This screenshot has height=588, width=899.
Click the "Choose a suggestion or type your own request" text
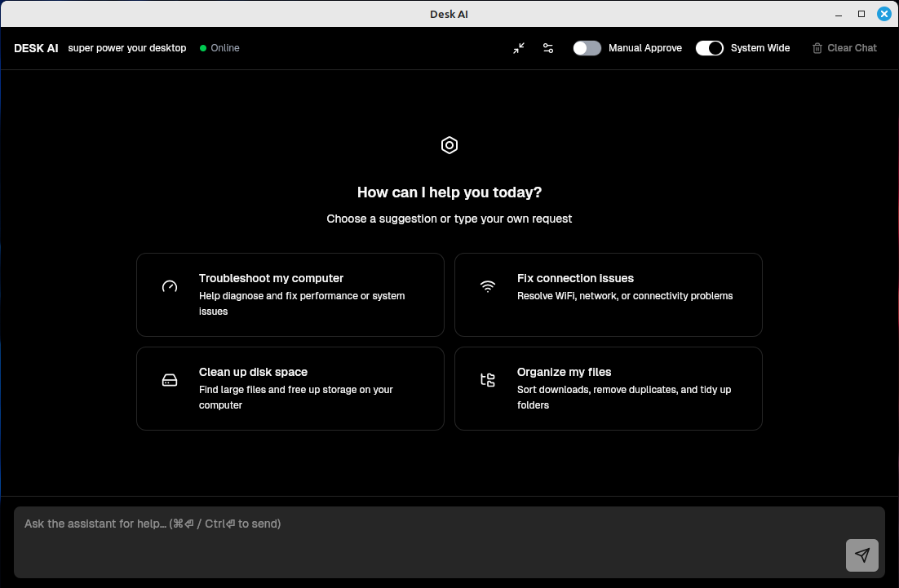449,219
